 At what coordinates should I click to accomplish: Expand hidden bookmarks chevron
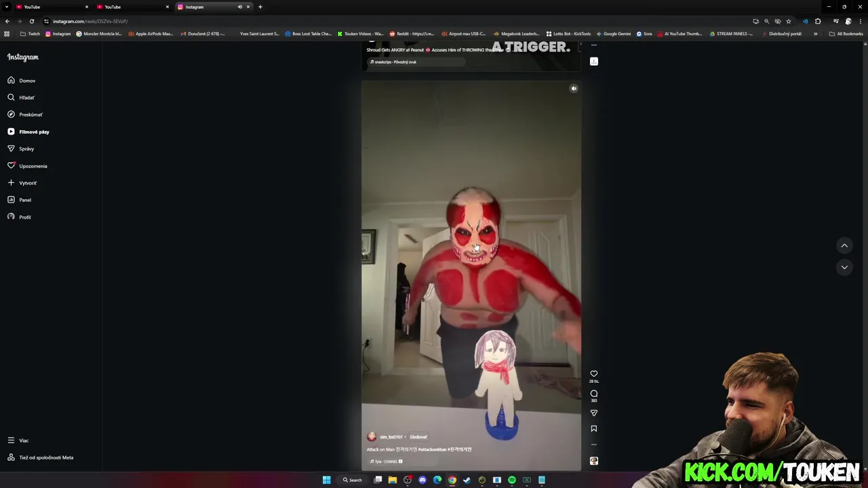pyautogui.click(x=815, y=34)
